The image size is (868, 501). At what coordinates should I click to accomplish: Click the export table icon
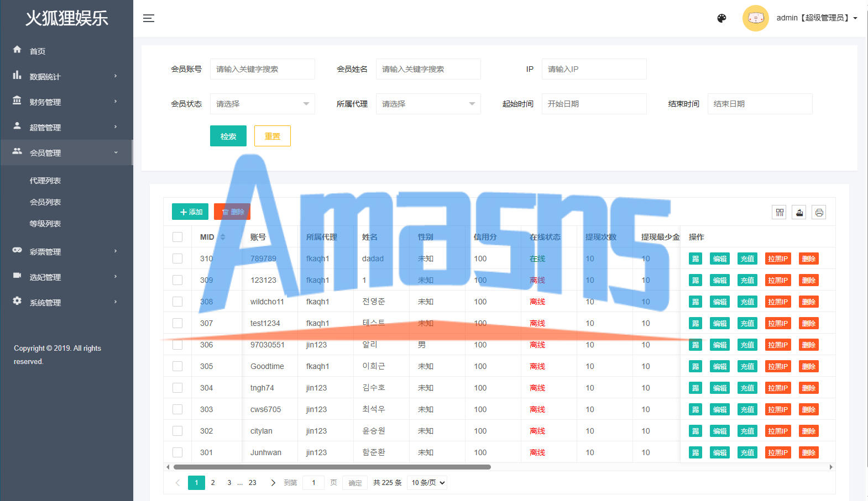coord(799,212)
